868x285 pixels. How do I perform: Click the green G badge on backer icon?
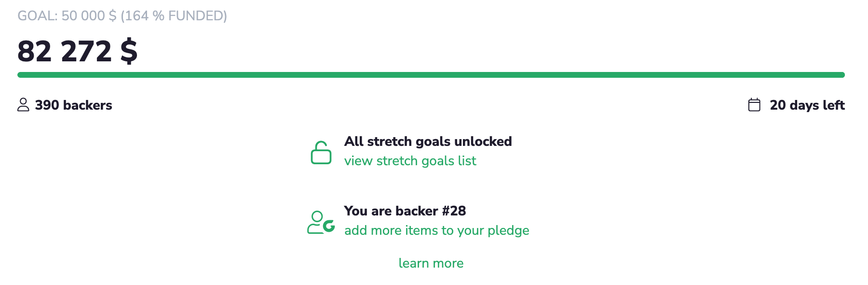point(329,226)
